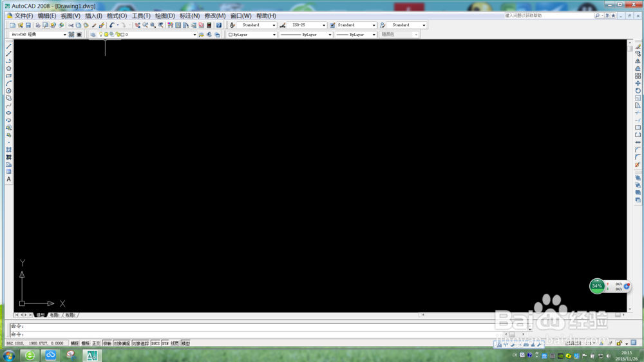Click the QuickCalc calculator icon
The image size is (644, 362).
click(x=209, y=25)
